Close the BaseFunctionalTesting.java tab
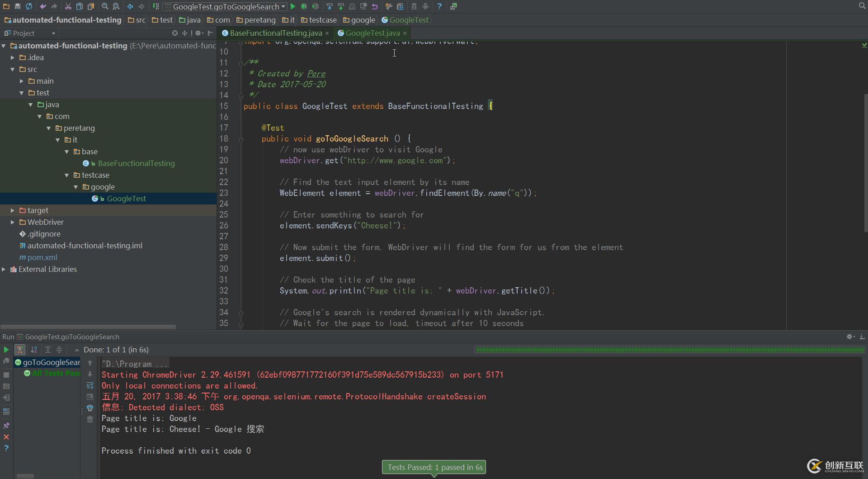The image size is (868, 479). coord(327,33)
